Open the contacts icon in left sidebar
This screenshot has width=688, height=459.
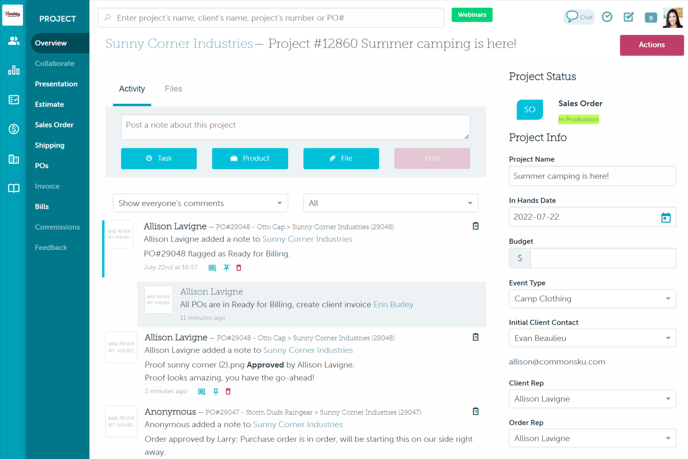pos(13,41)
